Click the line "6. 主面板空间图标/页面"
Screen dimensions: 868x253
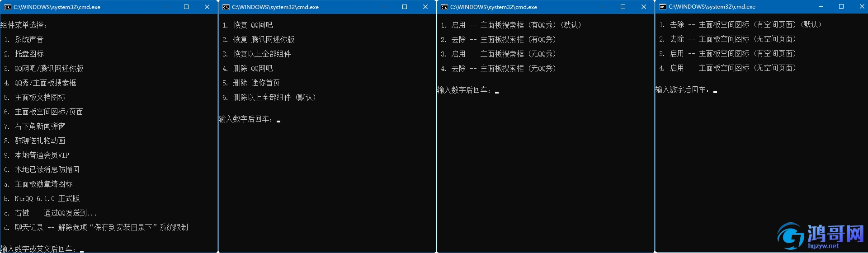pyautogui.click(x=44, y=112)
